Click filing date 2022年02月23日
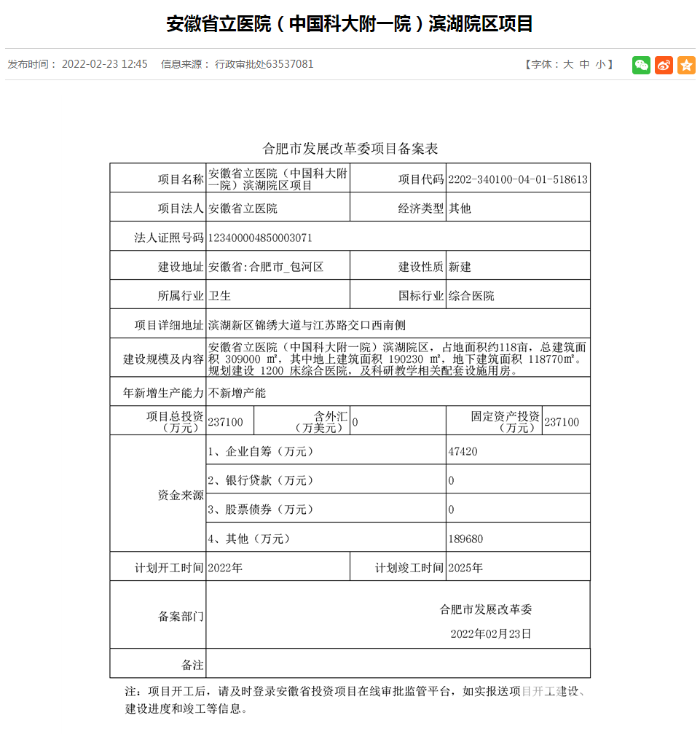The height and width of the screenshot is (734, 700). [491, 634]
